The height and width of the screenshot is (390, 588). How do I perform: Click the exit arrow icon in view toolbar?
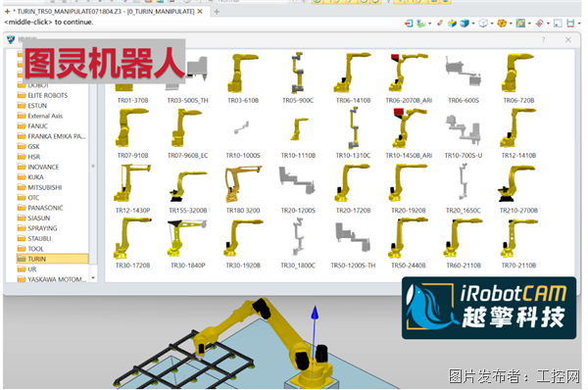409,24
